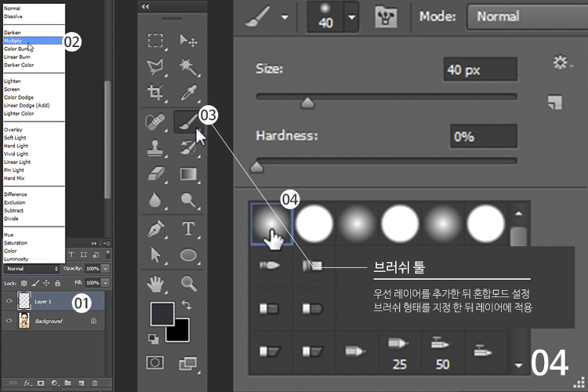The width and height of the screenshot is (588, 392).
Task: Toggle the type-layer filter T icon
Action: pos(71,255)
